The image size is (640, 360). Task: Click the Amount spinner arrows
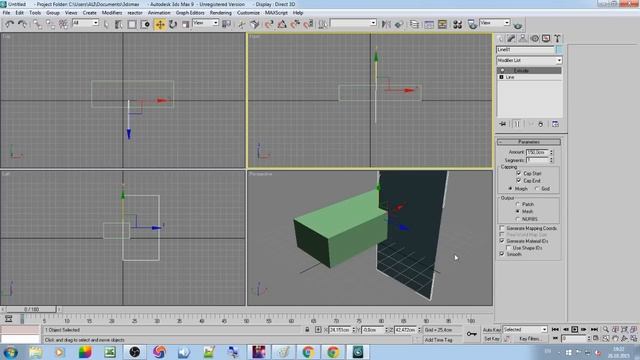point(551,152)
